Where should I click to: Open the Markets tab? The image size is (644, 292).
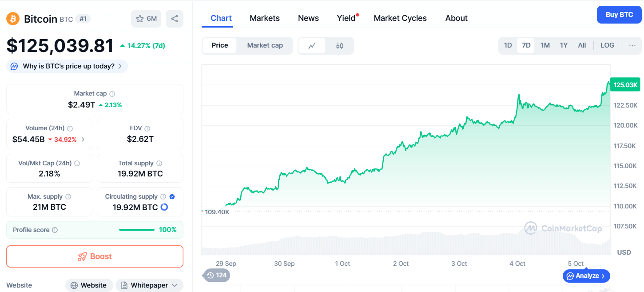coord(265,18)
